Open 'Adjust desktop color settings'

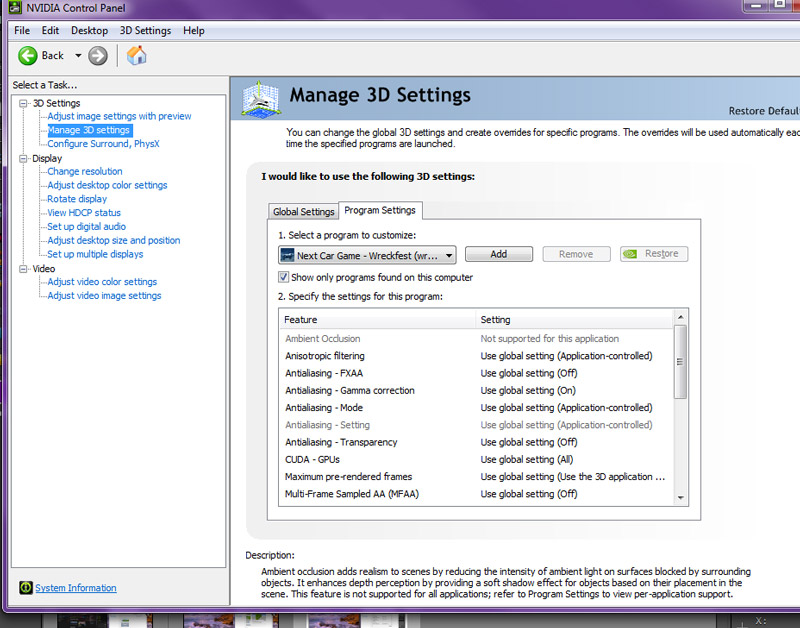click(x=107, y=185)
